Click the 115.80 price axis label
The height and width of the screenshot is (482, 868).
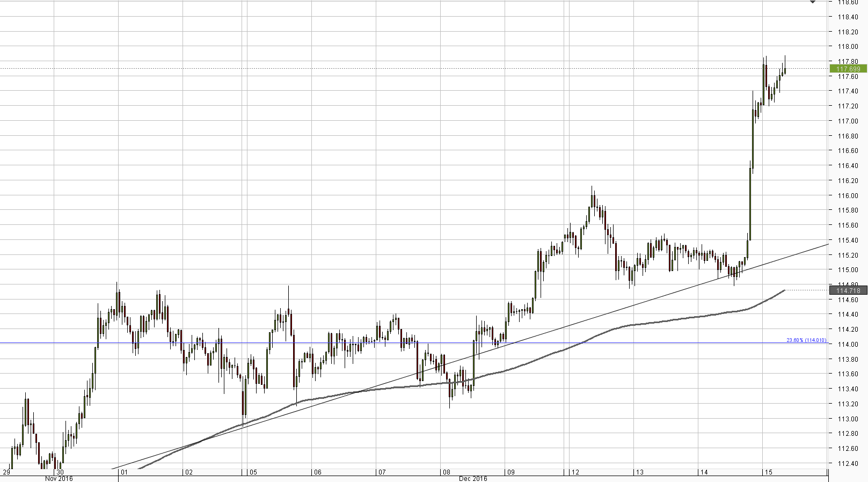(x=848, y=210)
